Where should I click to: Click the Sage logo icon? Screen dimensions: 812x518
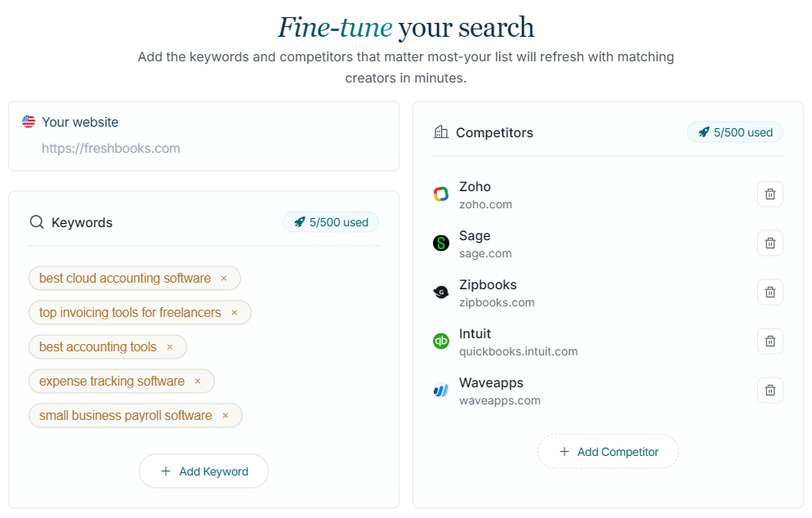[x=441, y=243]
